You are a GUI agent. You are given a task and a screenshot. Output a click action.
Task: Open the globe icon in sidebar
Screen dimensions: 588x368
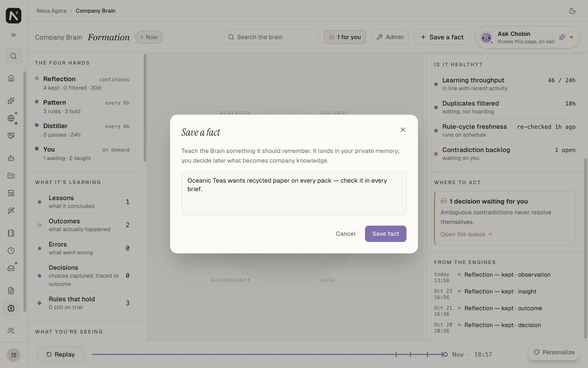[x=11, y=118]
